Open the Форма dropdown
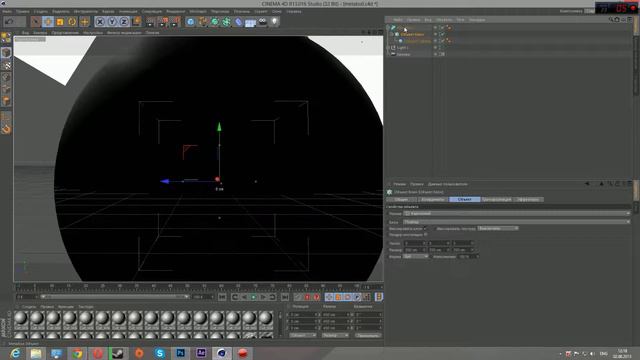Screen dimensions: 640x360 click(416, 256)
